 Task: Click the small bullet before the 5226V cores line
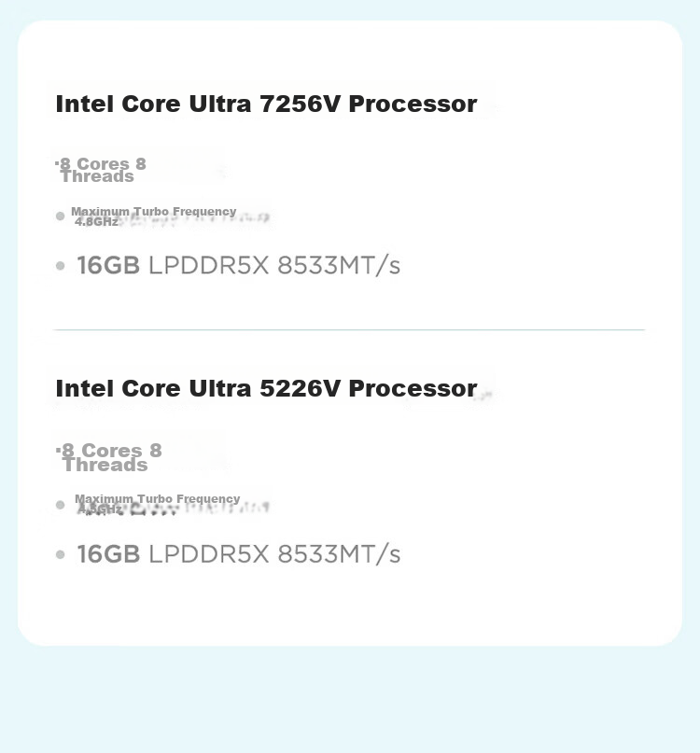[58, 451]
